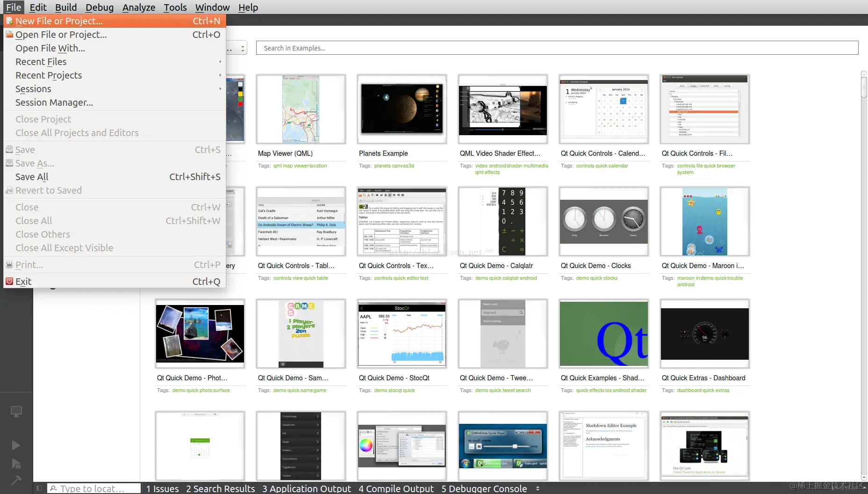Open Qt Quick Demo Clocks thumbnail
The image size is (868, 494).
[x=604, y=221]
